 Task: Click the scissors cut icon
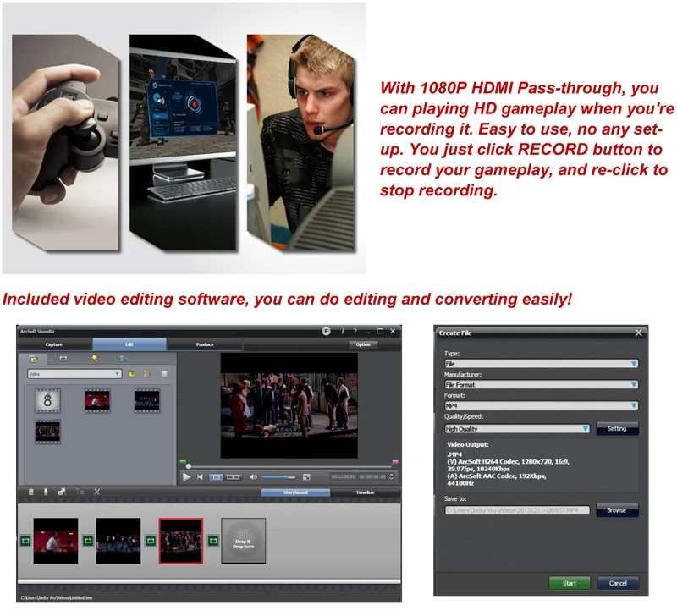pyautogui.click(x=97, y=492)
